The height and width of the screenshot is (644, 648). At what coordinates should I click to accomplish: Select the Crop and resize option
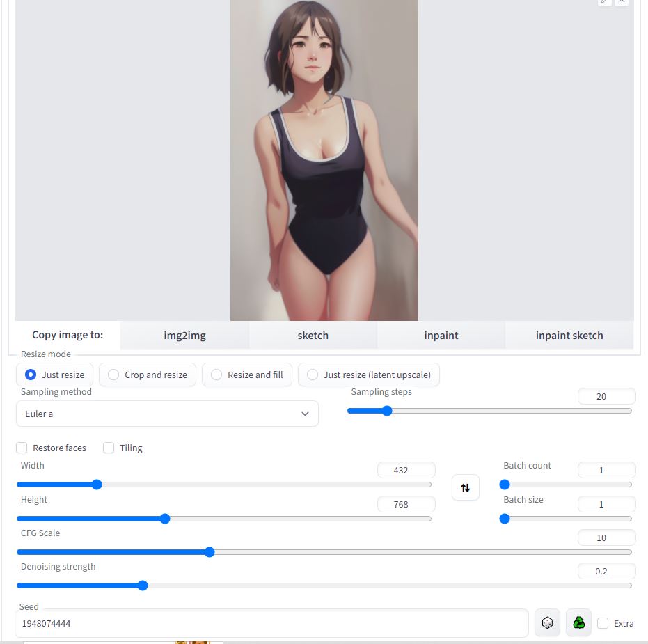pyautogui.click(x=148, y=375)
